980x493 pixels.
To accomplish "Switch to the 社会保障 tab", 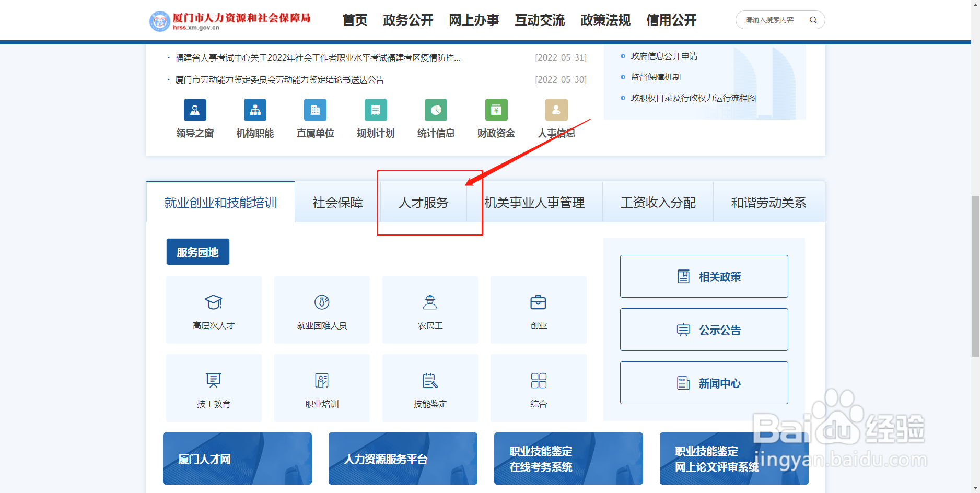I will tap(337, 203).
